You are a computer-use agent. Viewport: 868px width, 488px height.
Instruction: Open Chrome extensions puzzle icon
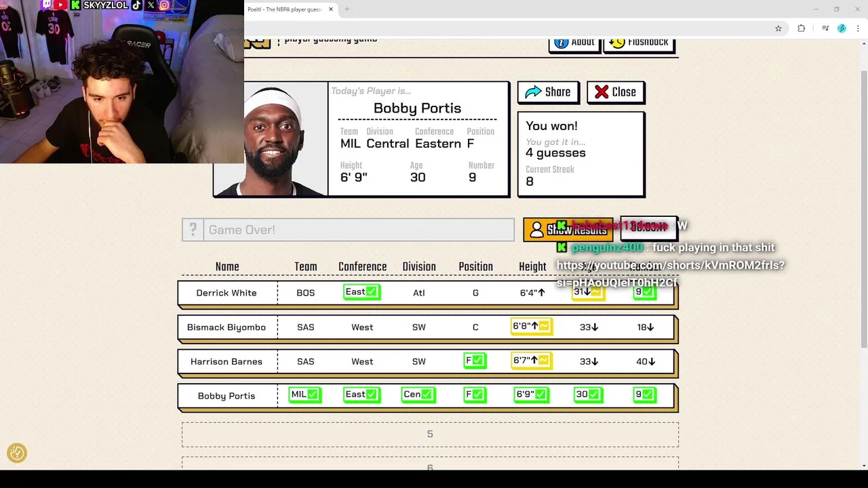point(802,28)
